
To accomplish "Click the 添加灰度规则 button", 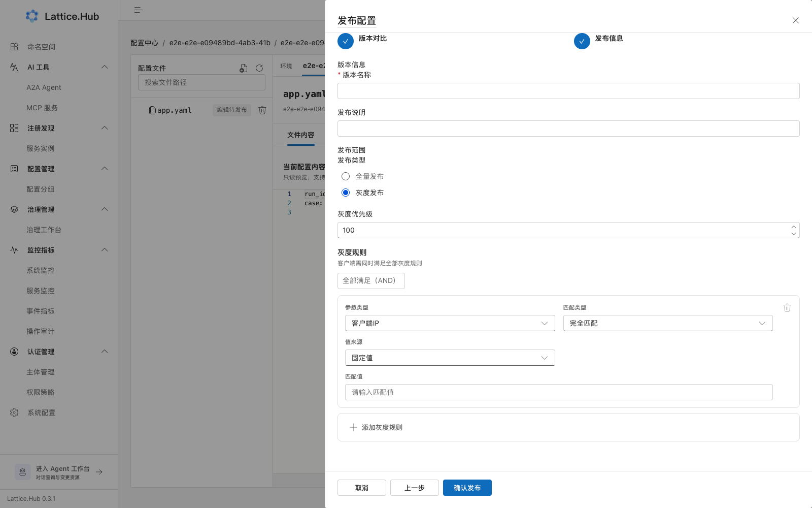I will point(568,427).
